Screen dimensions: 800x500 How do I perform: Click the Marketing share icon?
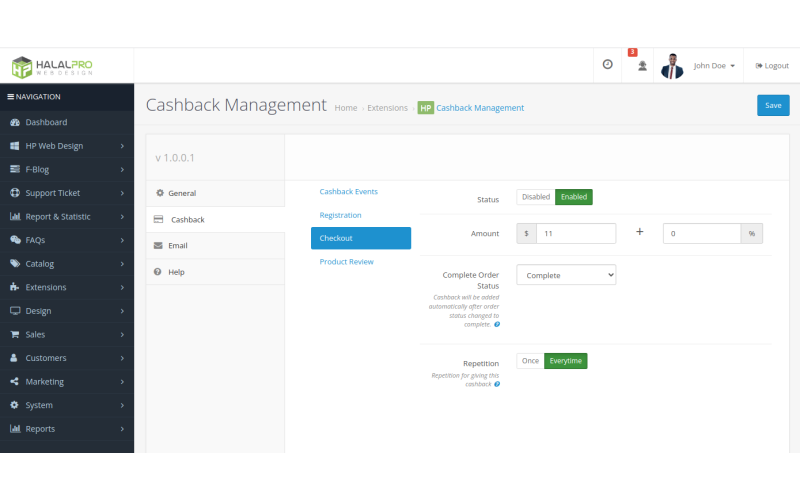[x=14, y=381]
